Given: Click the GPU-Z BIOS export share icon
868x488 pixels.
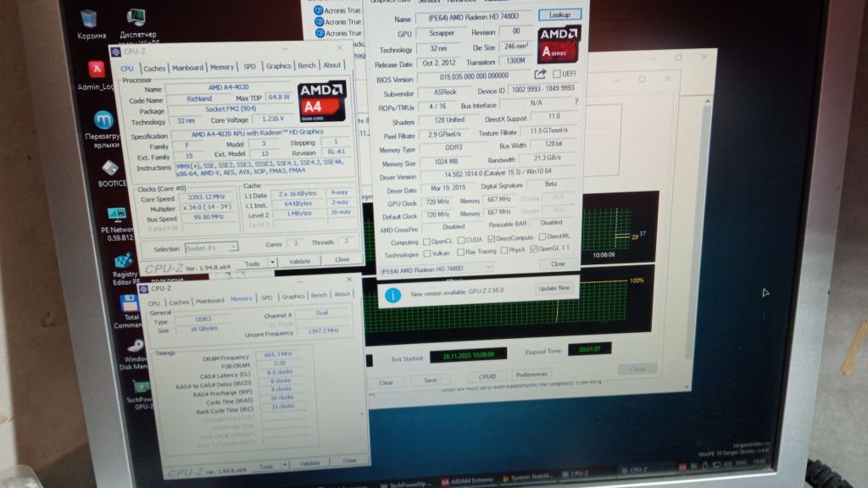Looking at the screenshot, I should 540,74.
